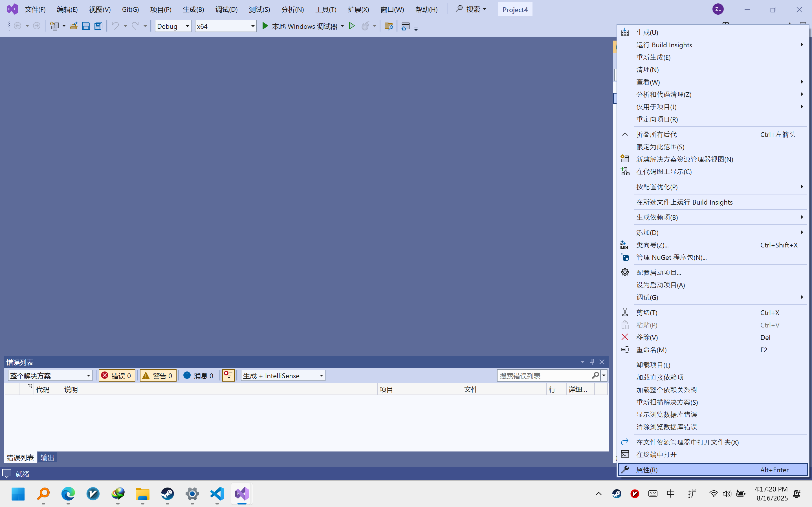Open the Entire Solution scope dropdown
Screen dimensions: 812x507
point(88,376)
